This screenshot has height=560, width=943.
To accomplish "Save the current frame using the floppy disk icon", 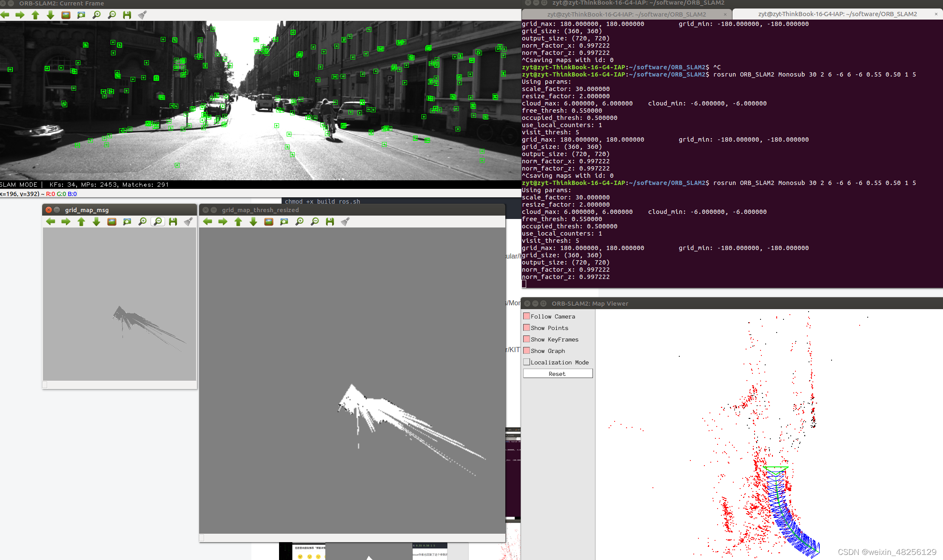I will [127, 15].
